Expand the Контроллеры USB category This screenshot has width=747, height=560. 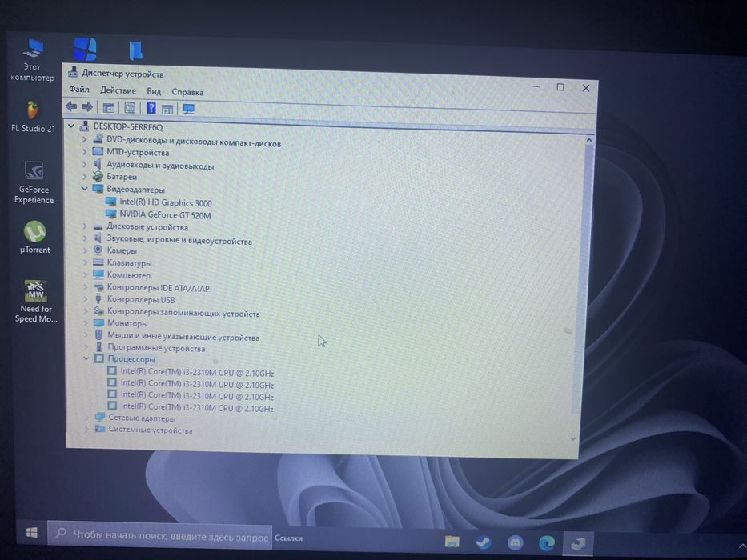coord(86,299)
